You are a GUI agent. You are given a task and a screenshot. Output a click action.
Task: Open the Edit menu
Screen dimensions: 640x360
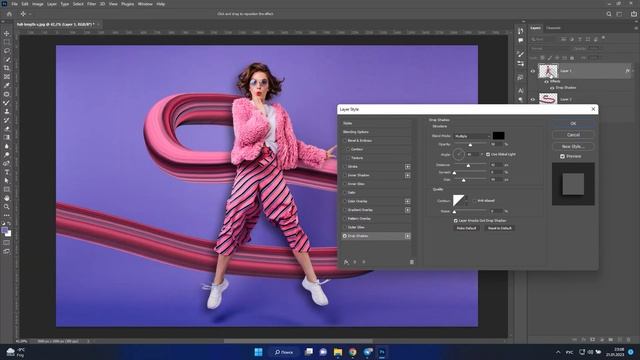[25, 4]
